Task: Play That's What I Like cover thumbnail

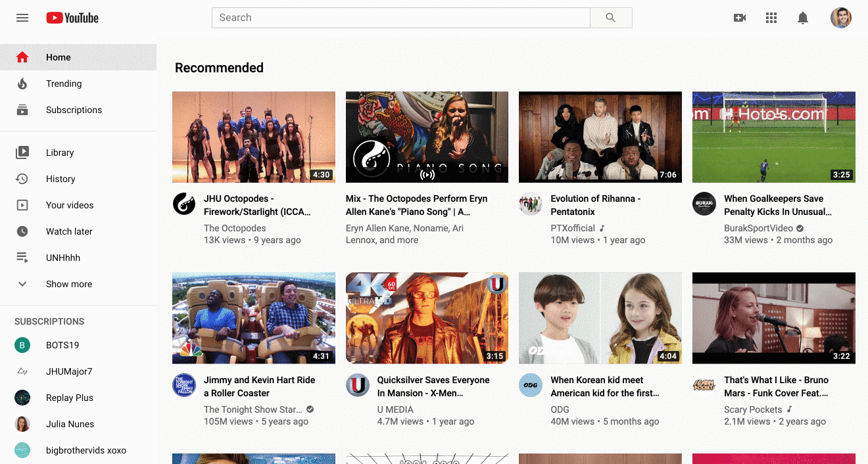Action: pyautogui.click(x=774, y=318)
